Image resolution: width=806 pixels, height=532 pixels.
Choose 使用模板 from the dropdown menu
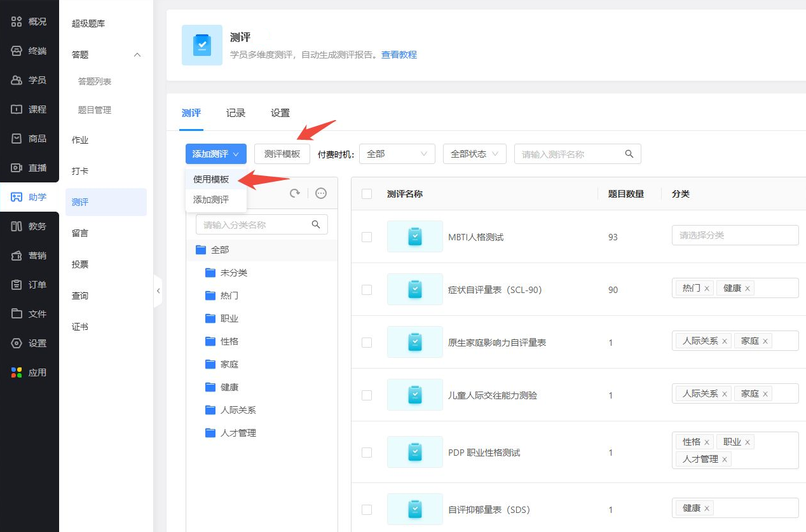coord(211,179)
